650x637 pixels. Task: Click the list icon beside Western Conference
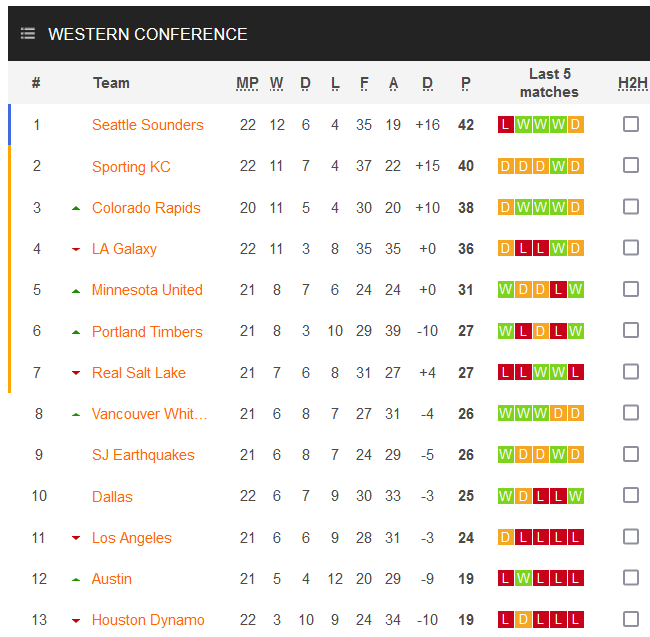click(x=28, y=34)
